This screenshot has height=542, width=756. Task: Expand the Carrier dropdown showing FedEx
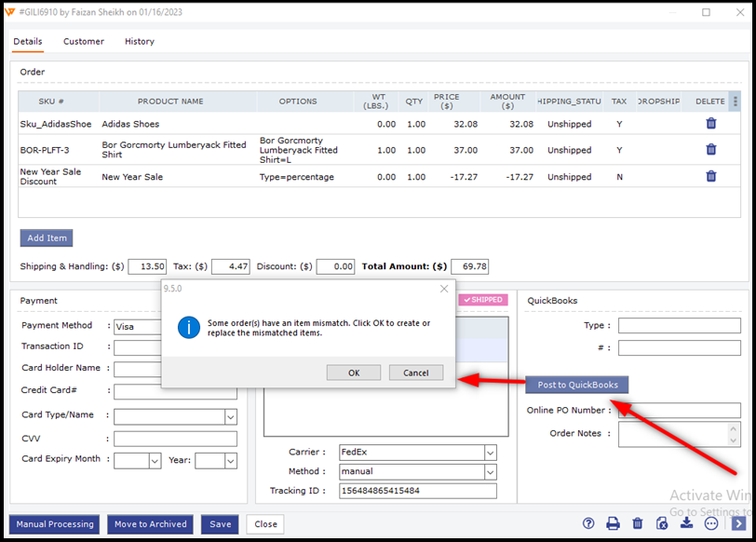coord(491,452)
